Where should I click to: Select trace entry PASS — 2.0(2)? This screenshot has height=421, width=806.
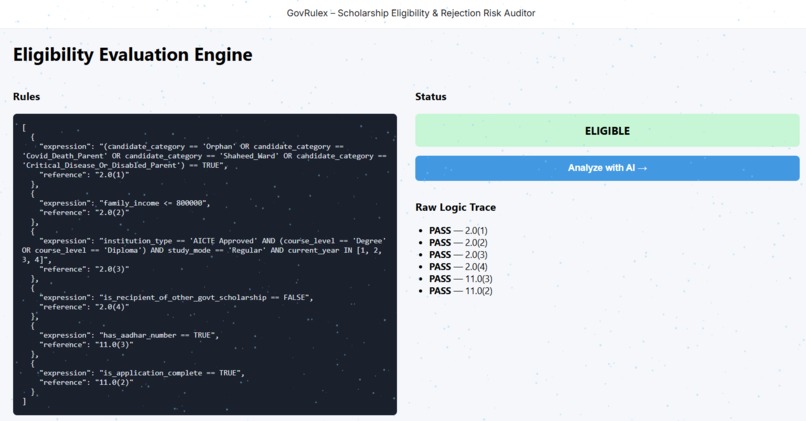(x=458, y=243)
